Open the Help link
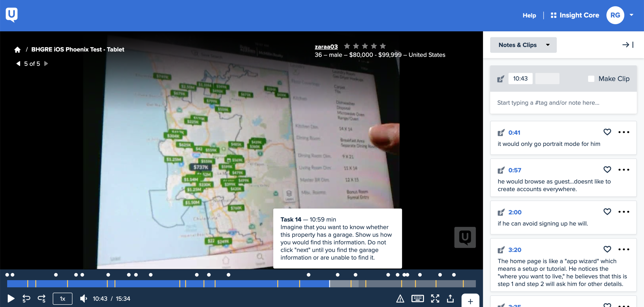 pyautogui.click(x=529, y=15)
